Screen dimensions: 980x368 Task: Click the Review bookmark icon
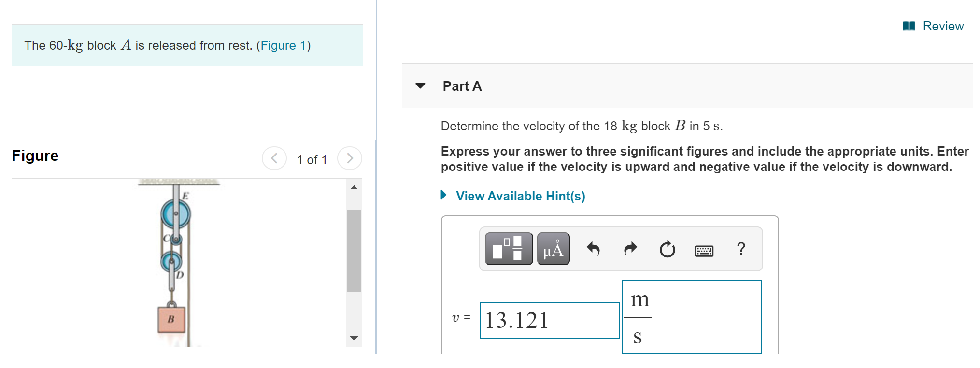[x=909, y=26]
